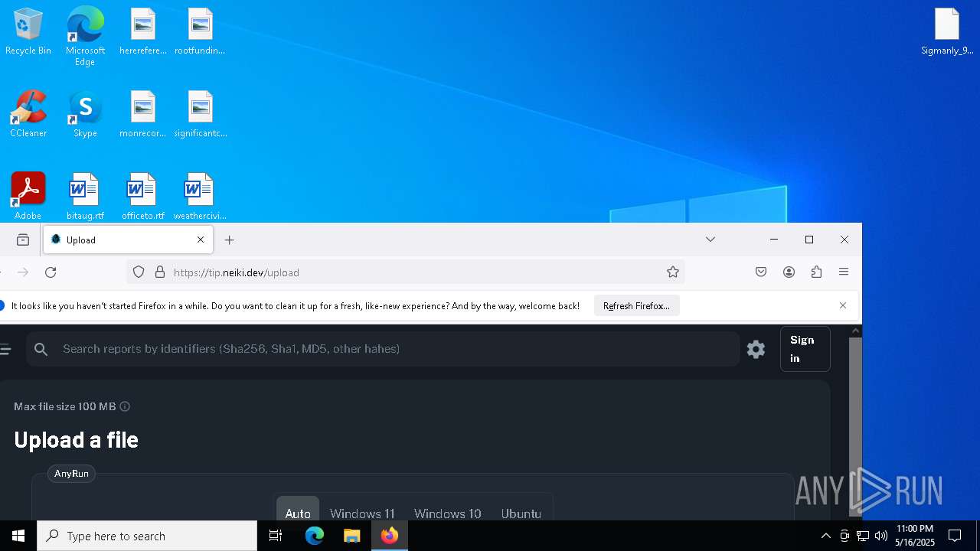
Task: Open Firefox extensions icon
Action: tap(816, 272)
